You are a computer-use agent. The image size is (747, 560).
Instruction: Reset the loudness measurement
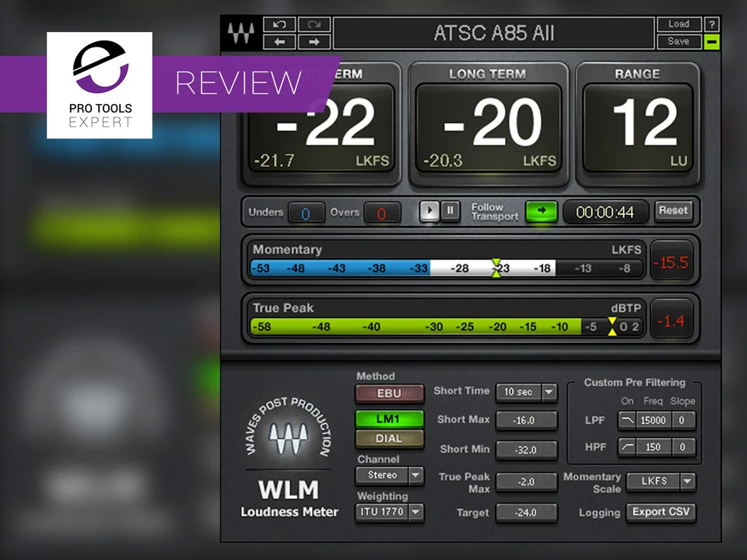click(x=673, y=211)
